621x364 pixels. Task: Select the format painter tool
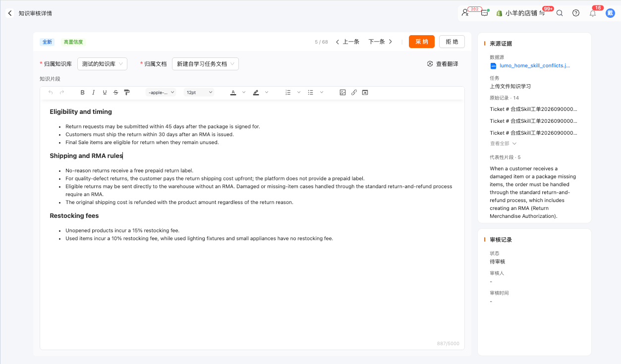tap(127, 93)
